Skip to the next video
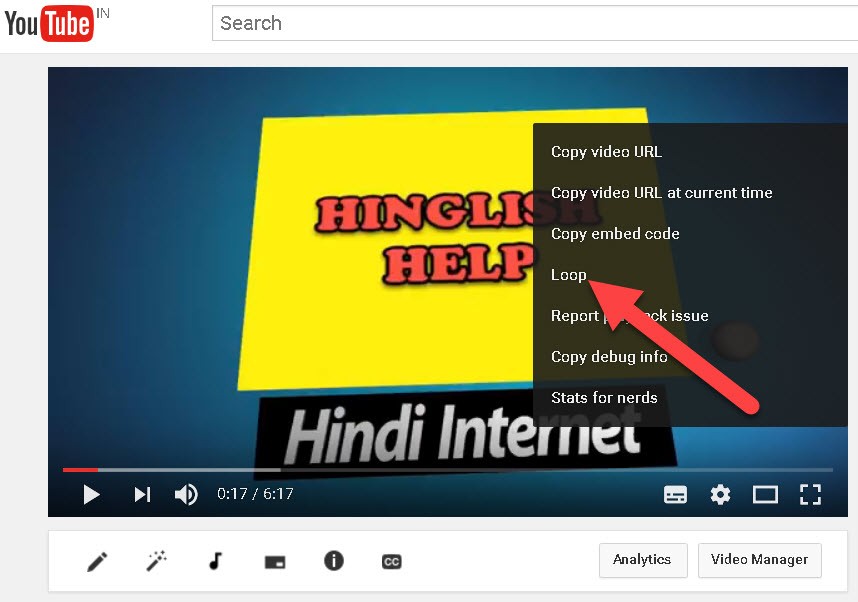This screenshot has height=602, width=858. click(x=142, y=494)
